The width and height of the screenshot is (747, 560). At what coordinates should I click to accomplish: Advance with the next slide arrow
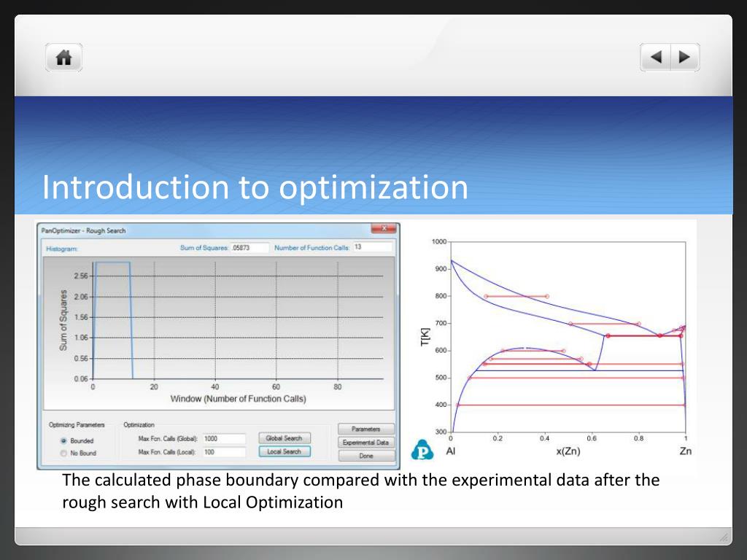(684, 57)
